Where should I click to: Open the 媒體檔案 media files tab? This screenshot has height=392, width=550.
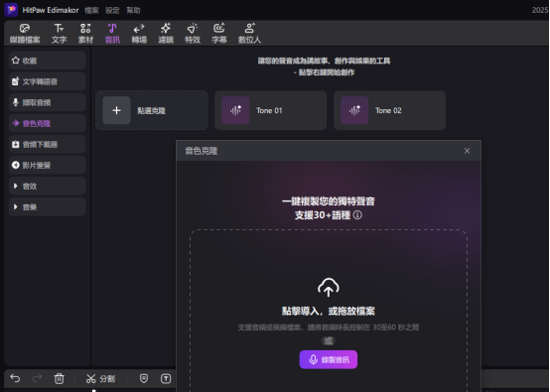pyautogui.click(x=25, y=34)
